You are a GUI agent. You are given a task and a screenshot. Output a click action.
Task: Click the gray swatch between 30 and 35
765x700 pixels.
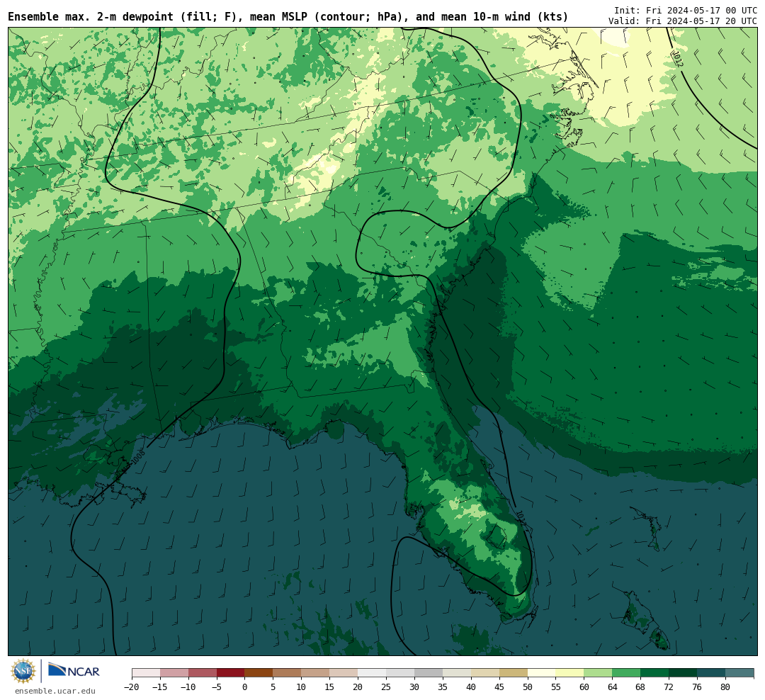pyautogui.click(x=429, y=673)
